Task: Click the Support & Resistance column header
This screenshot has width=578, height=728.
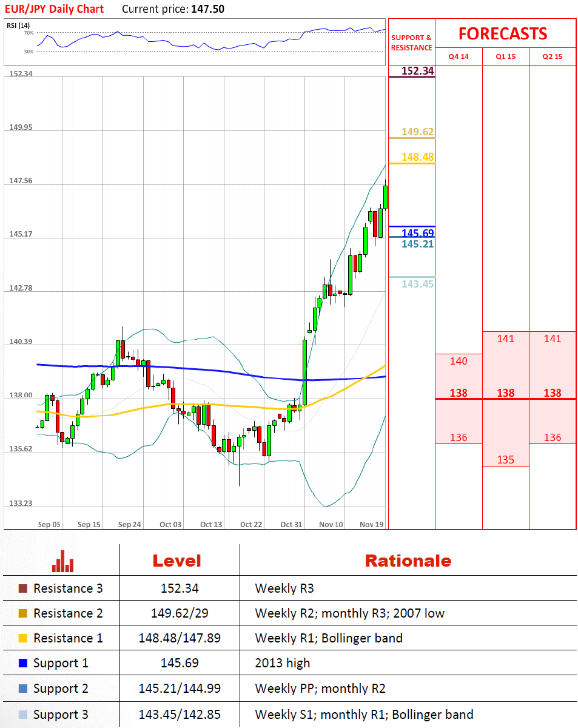Action: [411, 42]
